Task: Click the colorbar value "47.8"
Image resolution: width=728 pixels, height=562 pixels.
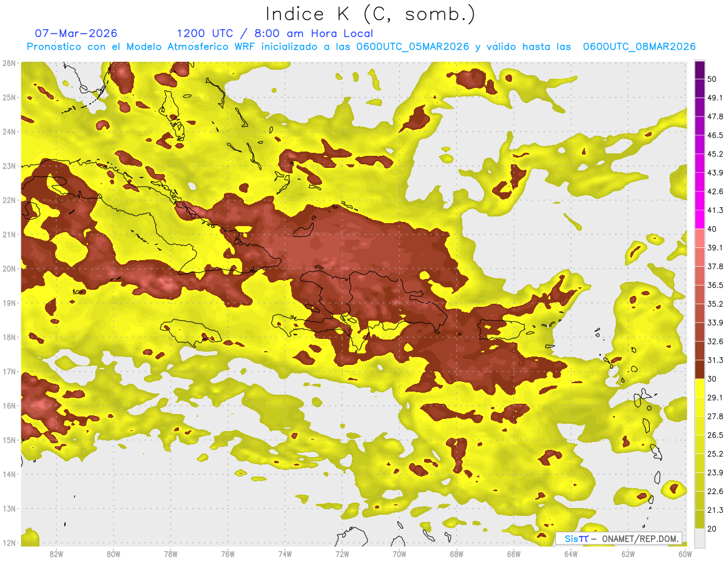Action: (x=715, y=116)
